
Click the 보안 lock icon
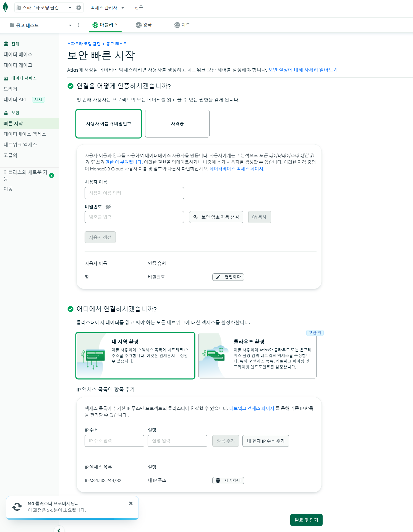[6, 113]
